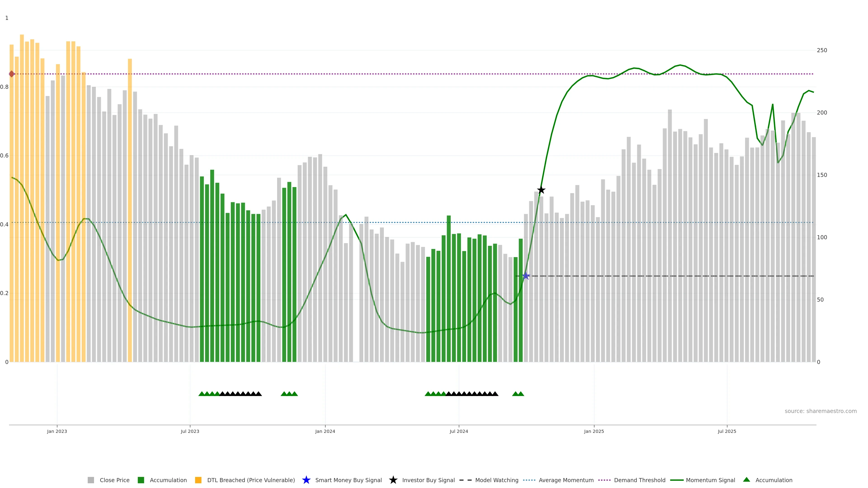Click the Jul 2024 axis label
This screenshot has height=488, width=868.
(459, 431)
